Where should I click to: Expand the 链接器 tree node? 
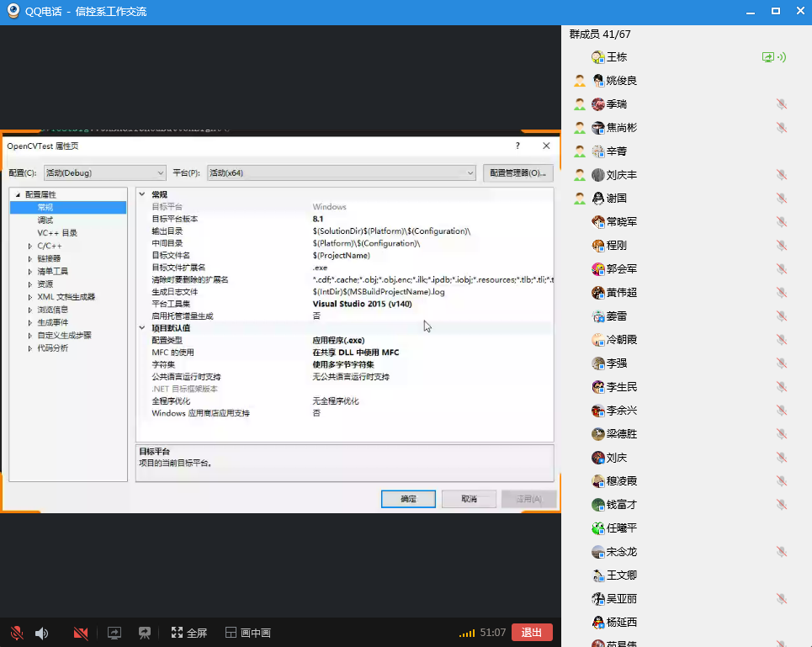30,258
